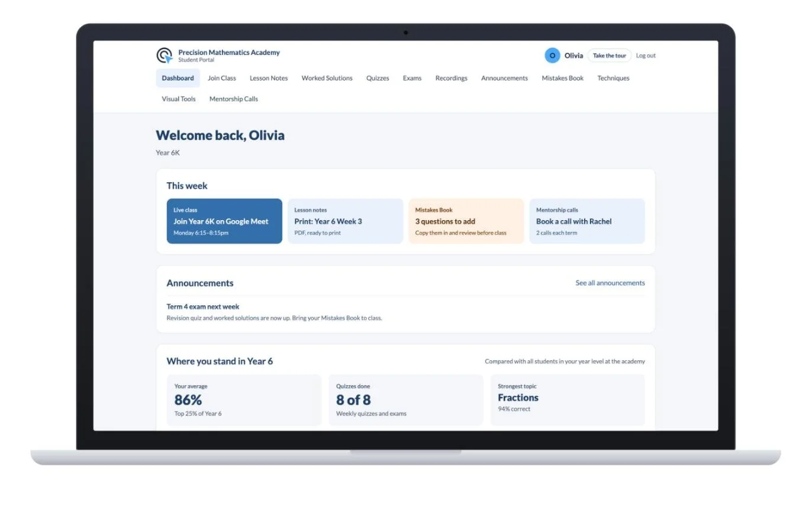Click the This week section heading
Viewport: 812px width, 526px height.
(x=187, y=186)
